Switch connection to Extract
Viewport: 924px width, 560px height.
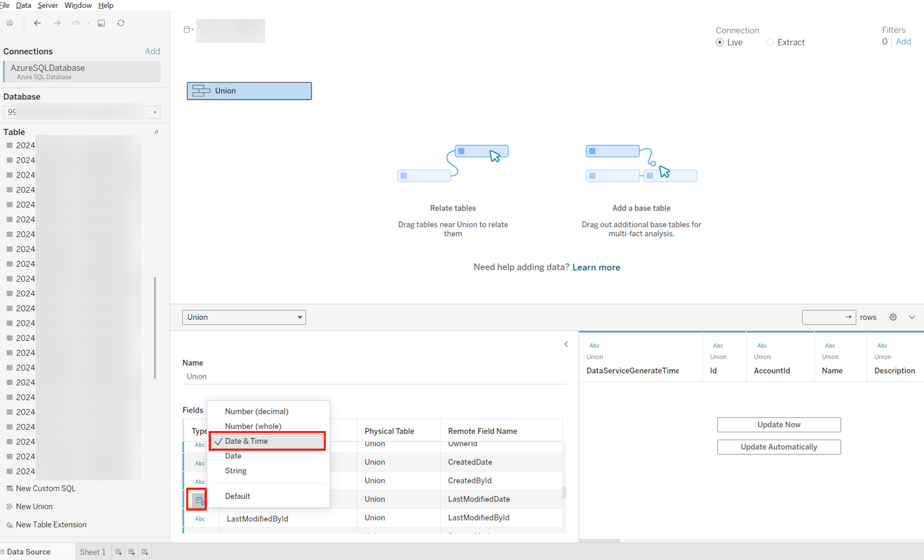(769, 41)
